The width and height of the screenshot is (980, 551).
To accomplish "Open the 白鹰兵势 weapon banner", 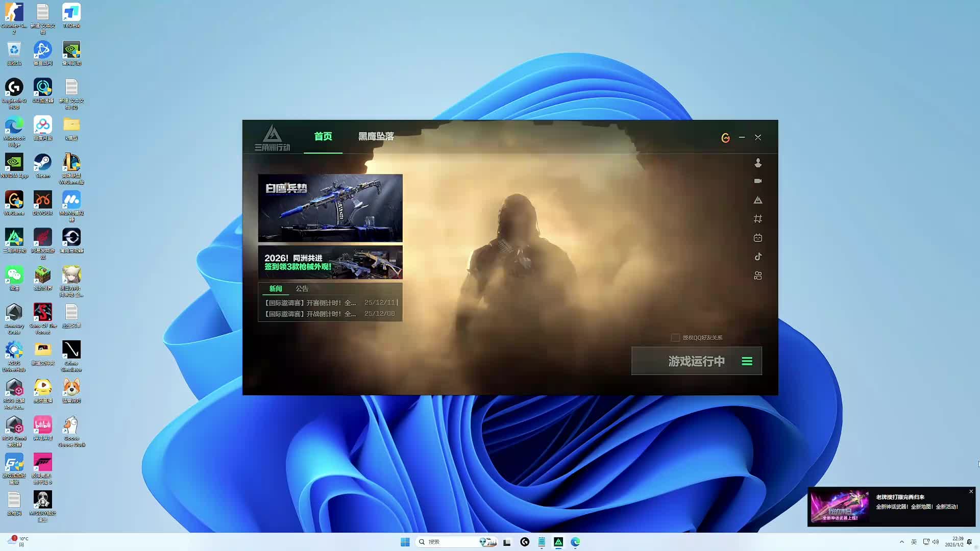I will [330, 208].
